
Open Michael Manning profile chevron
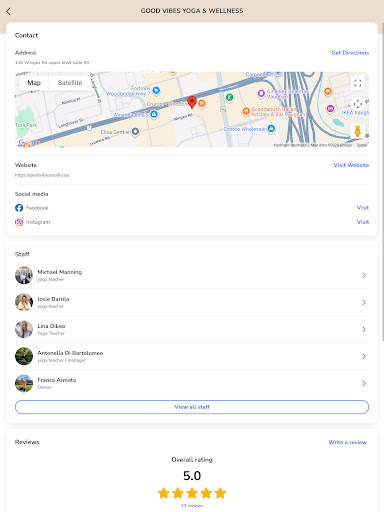(x=364, y=275)
